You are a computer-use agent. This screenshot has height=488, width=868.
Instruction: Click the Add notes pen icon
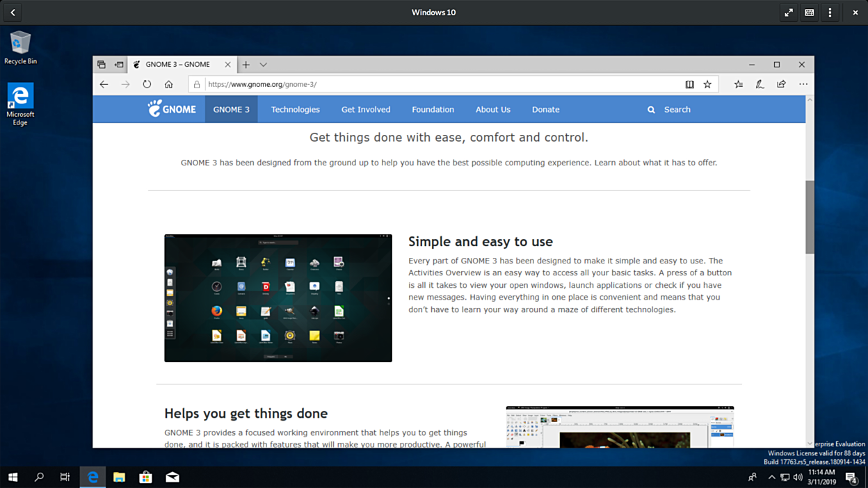(759, 85)
